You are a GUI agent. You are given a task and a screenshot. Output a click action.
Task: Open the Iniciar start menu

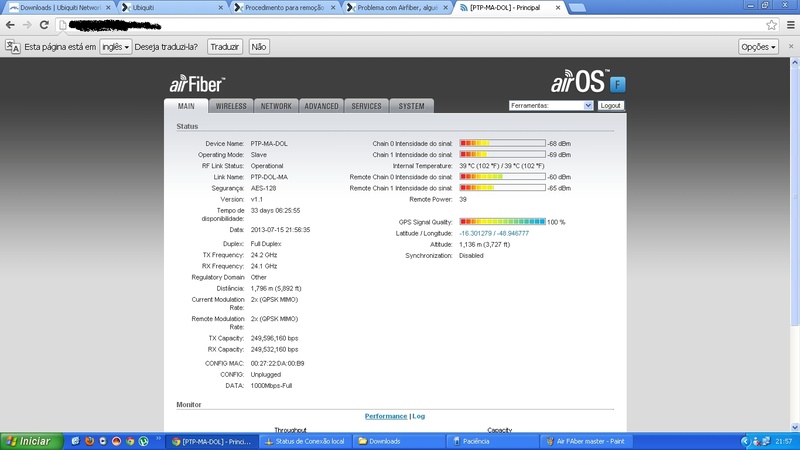click(32, 441)
